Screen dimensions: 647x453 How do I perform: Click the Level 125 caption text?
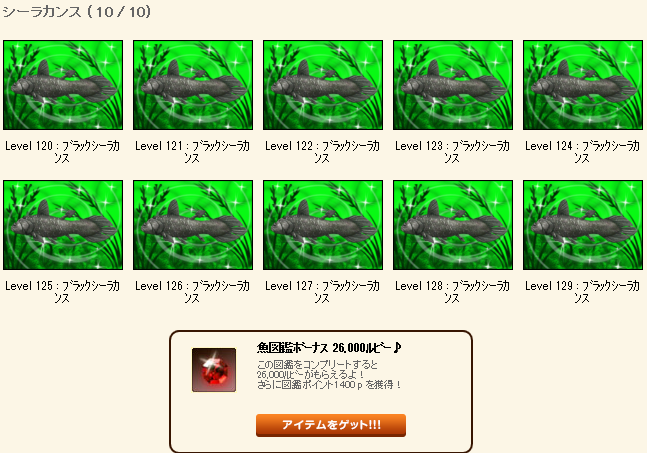(x=62, y=292)
